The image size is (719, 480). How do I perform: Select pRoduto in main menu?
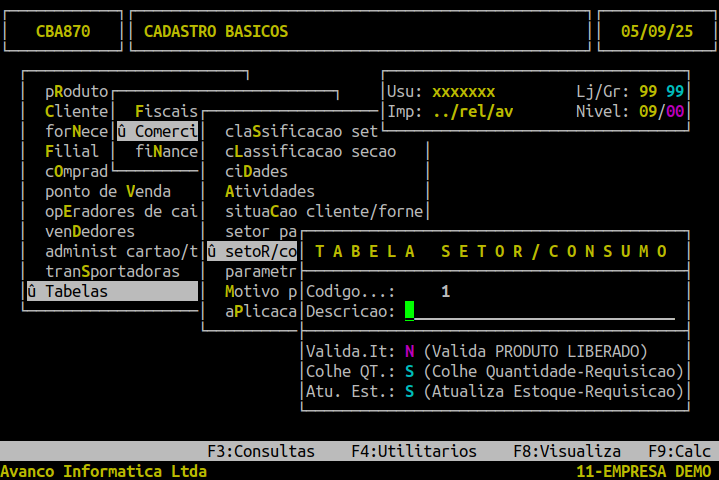(x=77, y=92)
